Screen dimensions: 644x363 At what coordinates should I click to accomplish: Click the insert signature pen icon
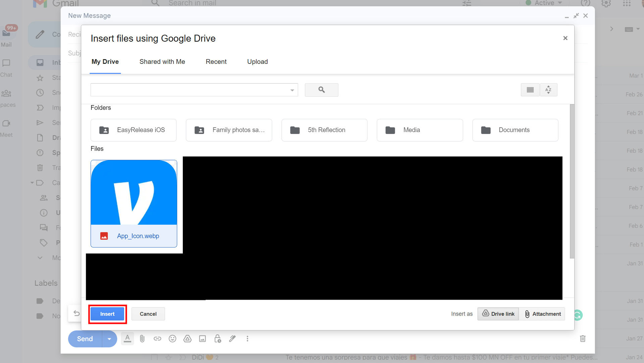click(232, 338)
